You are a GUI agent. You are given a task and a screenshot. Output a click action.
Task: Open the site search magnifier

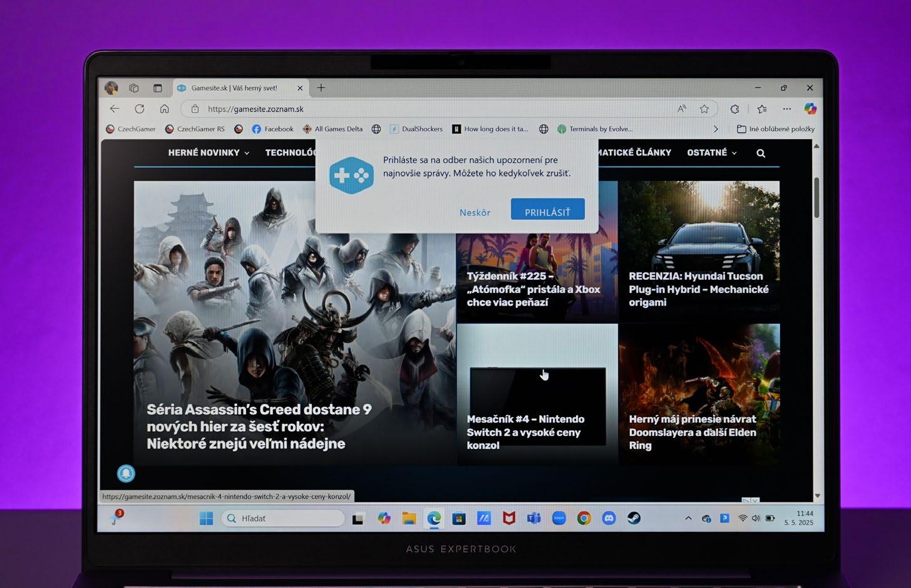pyautogui.click(x=761, y=153)
